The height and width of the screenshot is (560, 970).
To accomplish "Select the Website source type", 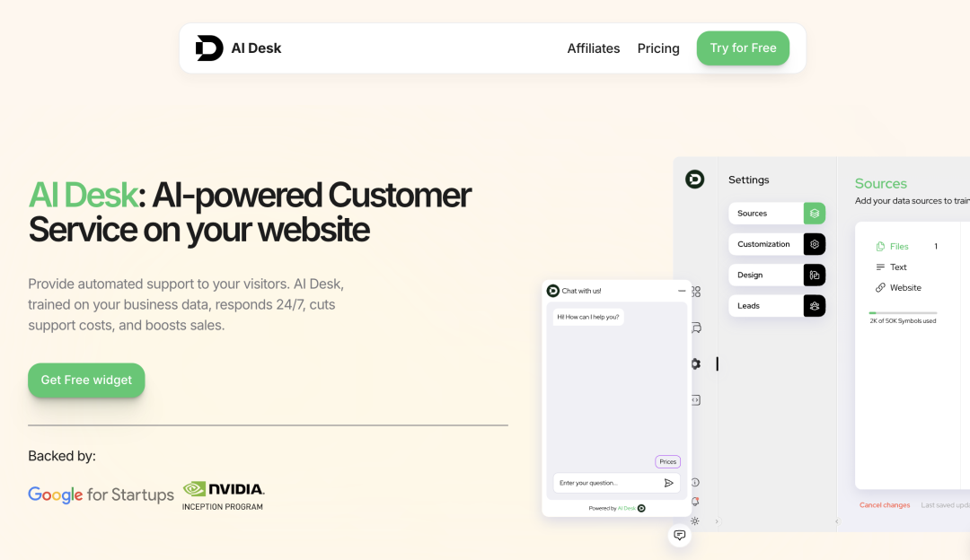I will coord(898,287).
